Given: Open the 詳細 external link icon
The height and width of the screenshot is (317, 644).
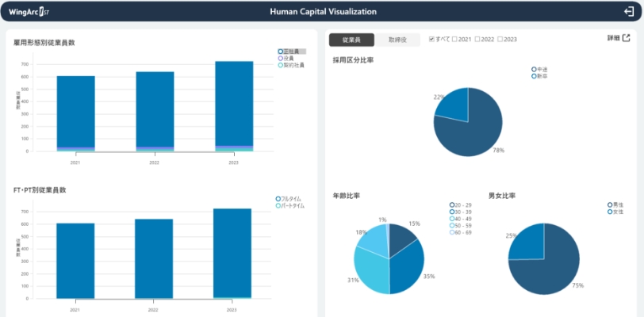Looking at the screenshot, I should (x=627, y=38).
